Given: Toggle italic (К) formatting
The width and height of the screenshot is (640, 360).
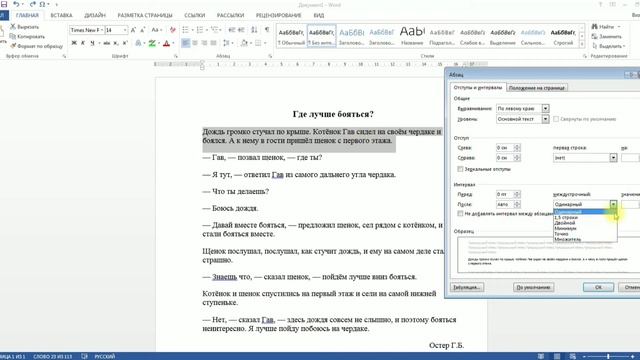Looking at the screenshot, I should click(x=83, y=43).
